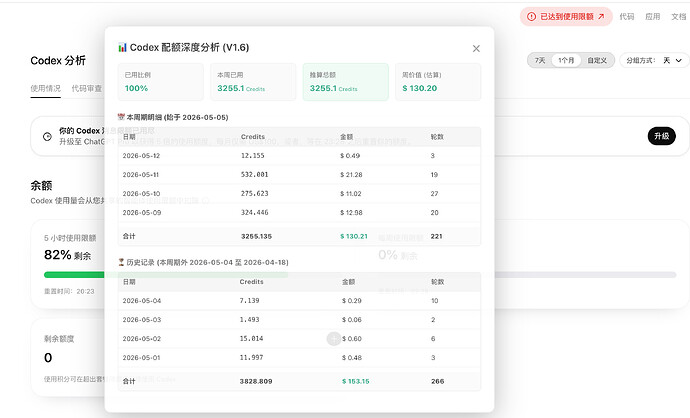Click credits value 532.001
This screenshot has width=690, height=418.
click(x=254, y=175)
